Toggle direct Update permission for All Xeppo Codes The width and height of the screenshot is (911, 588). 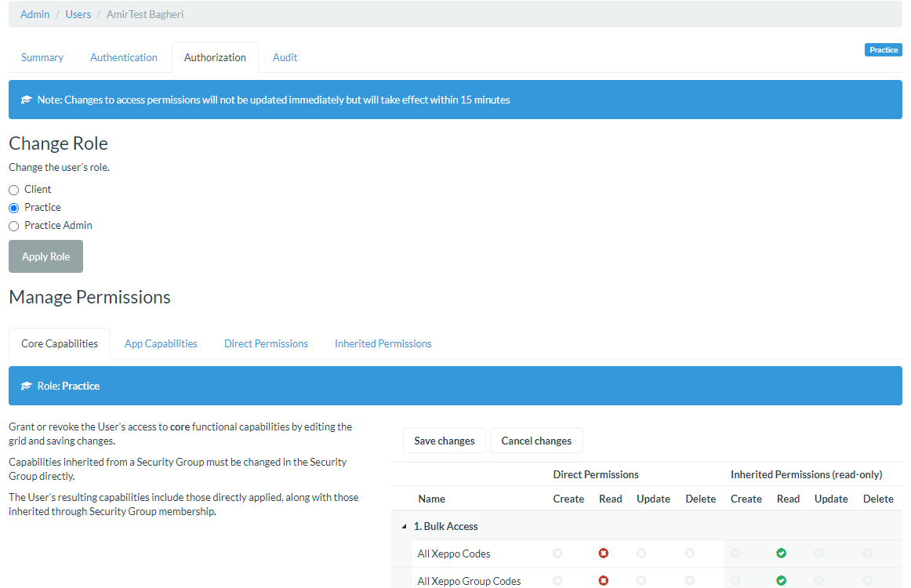(x=641, y=554)
